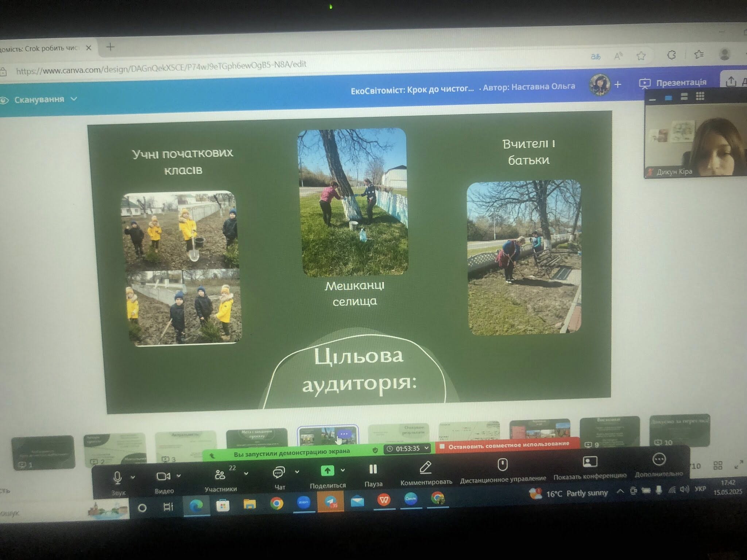
Task: Click the browser translate icon
Action: point(596,57)
